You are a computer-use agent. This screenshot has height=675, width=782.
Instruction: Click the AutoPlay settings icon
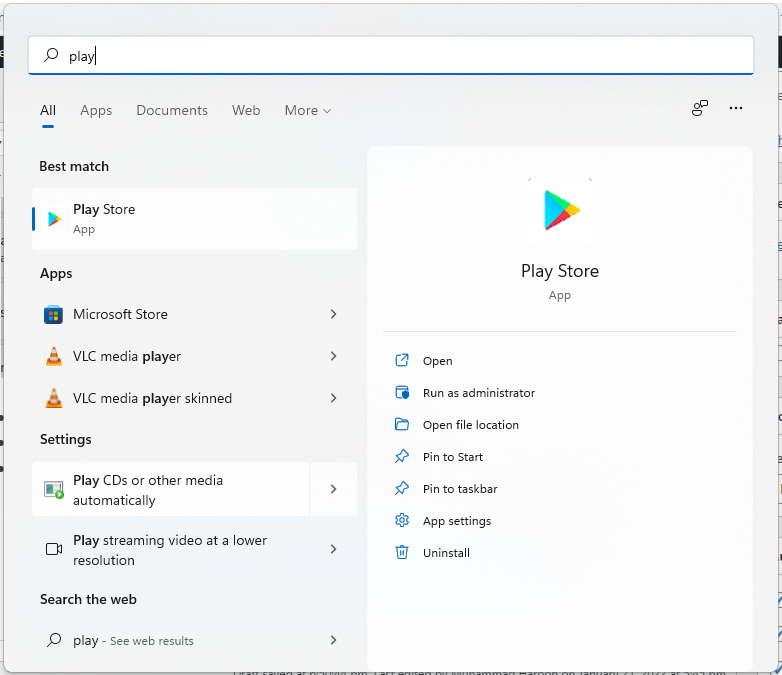tap(54, 490)
